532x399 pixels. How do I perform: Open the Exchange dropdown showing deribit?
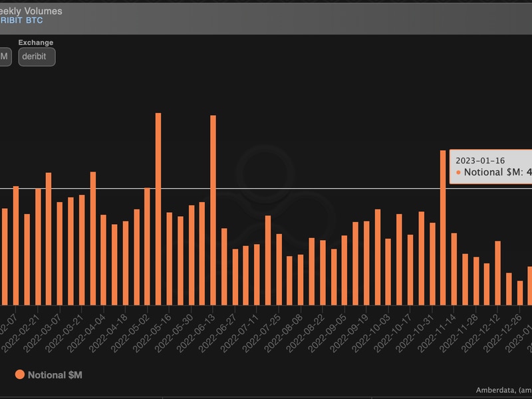coord(37,57)
